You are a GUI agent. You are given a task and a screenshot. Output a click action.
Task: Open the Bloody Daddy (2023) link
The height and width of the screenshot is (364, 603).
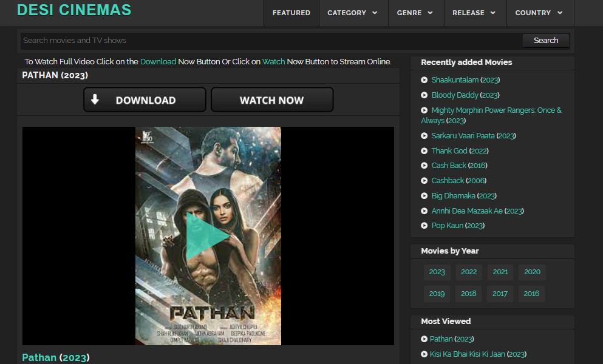coord(465,95)
